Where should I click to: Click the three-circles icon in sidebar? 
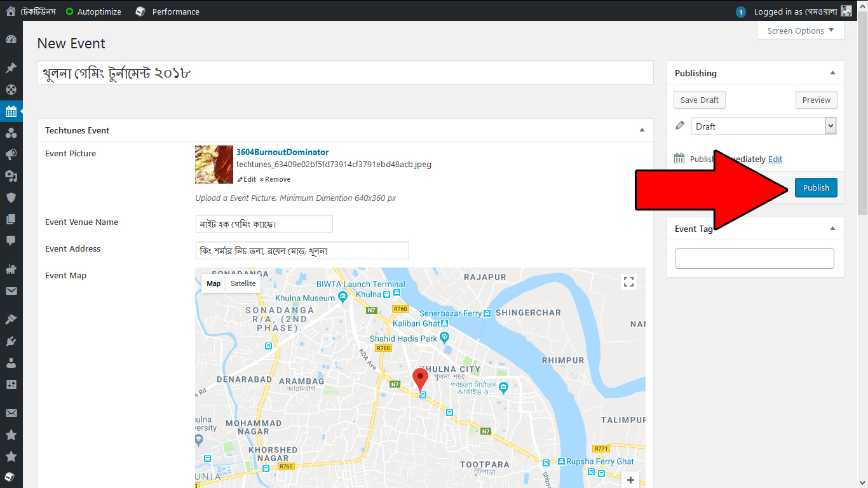tap(11, 133)
